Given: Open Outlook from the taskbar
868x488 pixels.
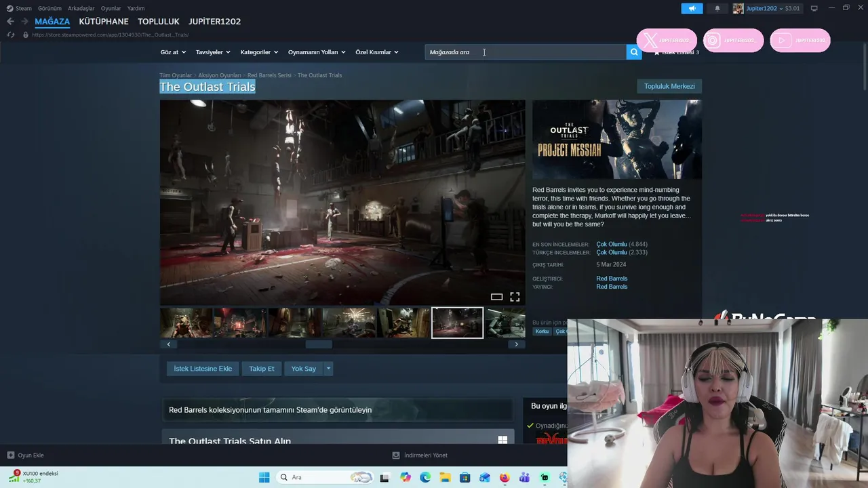Looking at the screenshot, I should pos(484,477).
